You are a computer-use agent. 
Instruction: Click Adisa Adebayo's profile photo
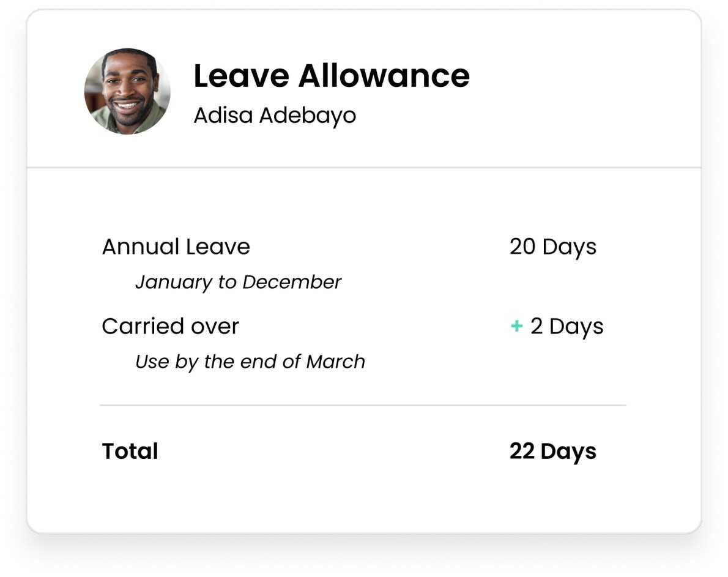(x=127, y=92)
